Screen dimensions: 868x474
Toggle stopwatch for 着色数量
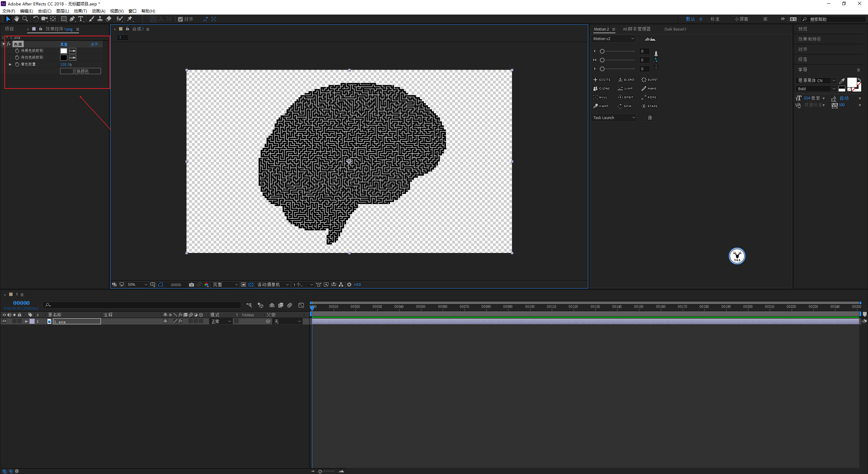pyautogui.click(x=17, y=64)
